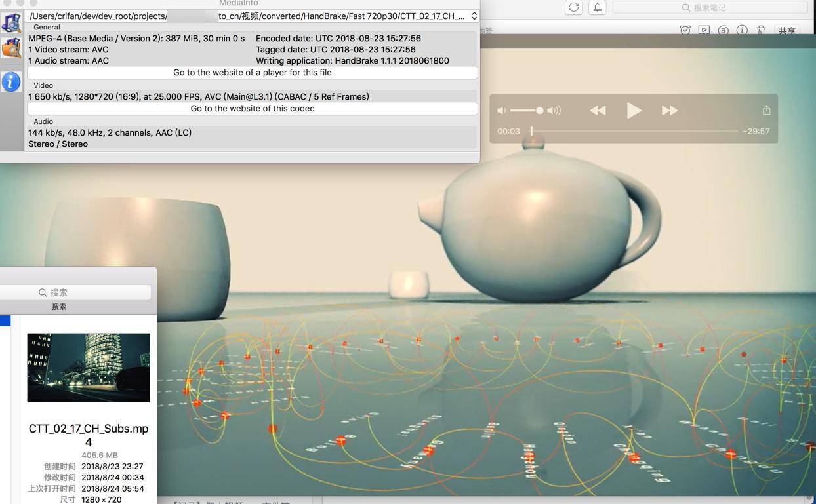This screenshot has height=504, width=816.
Task: Click the creation time 2018/8/23 23:27
Action: coord(112,467)
